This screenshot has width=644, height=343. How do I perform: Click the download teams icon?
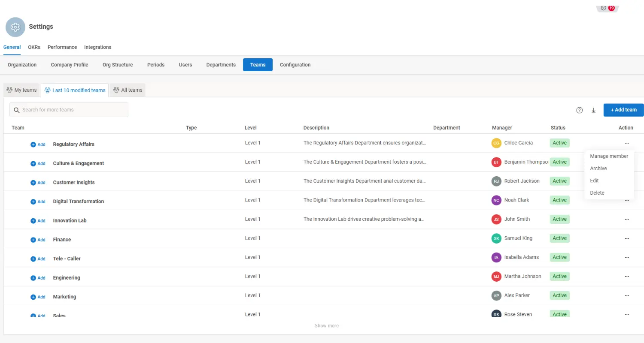(x=594, y=110)
